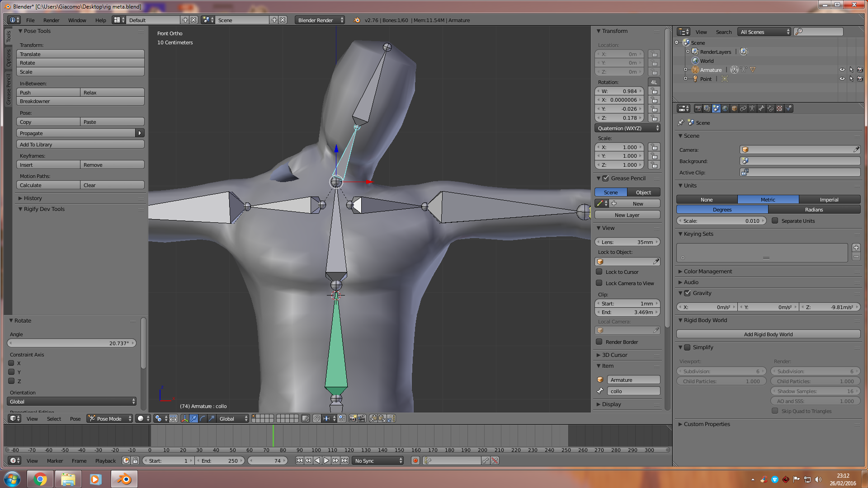Click the rotate Angle slider
The height and width of the screenshot is (488, 868).
[x=71, y=343]
